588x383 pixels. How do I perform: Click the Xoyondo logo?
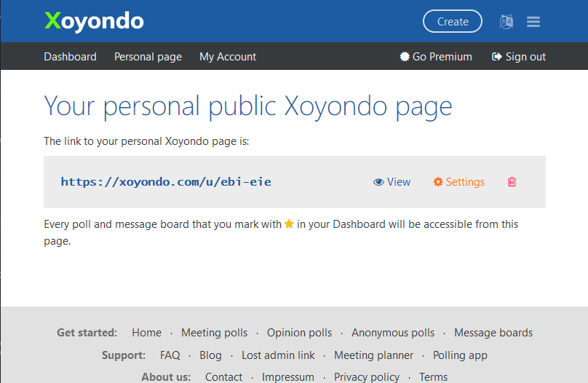94,21
